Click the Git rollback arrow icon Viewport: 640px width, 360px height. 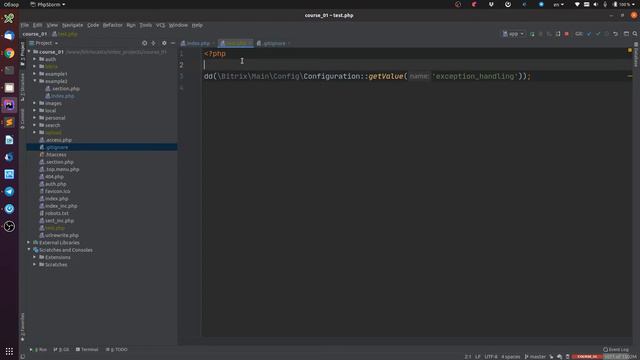(x=616, y=34)
